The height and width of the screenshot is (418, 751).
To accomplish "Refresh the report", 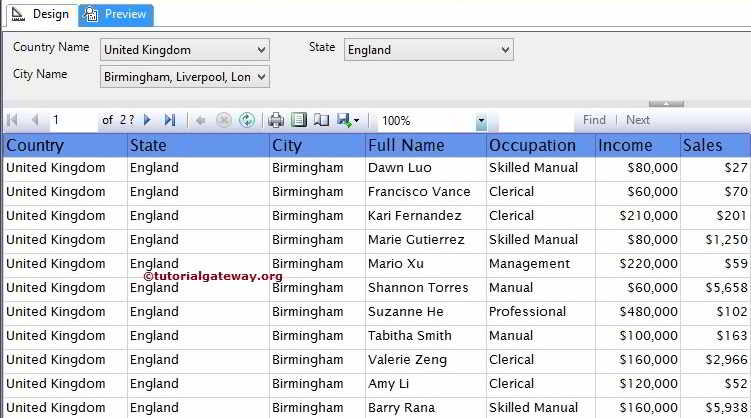I will pos(247,120).
